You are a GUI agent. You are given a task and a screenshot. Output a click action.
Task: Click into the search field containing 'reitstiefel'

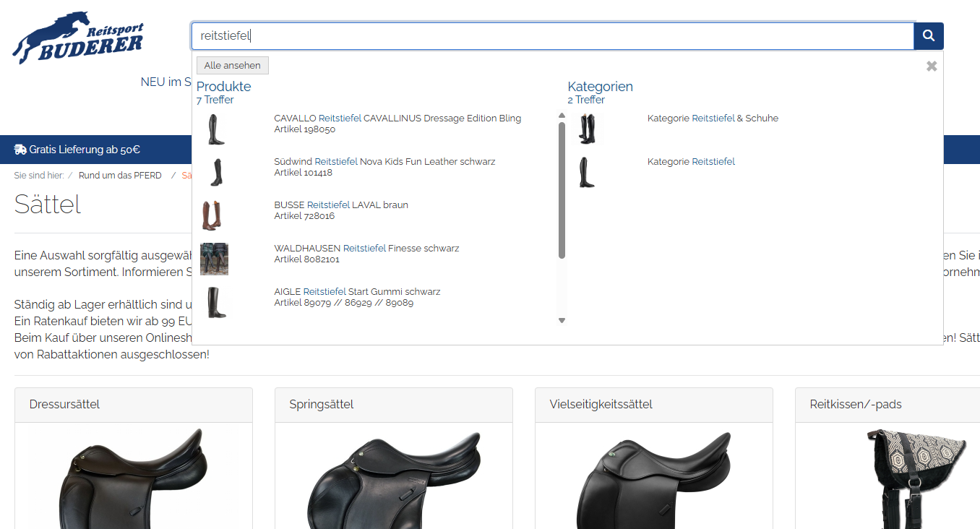coord(552,36)
